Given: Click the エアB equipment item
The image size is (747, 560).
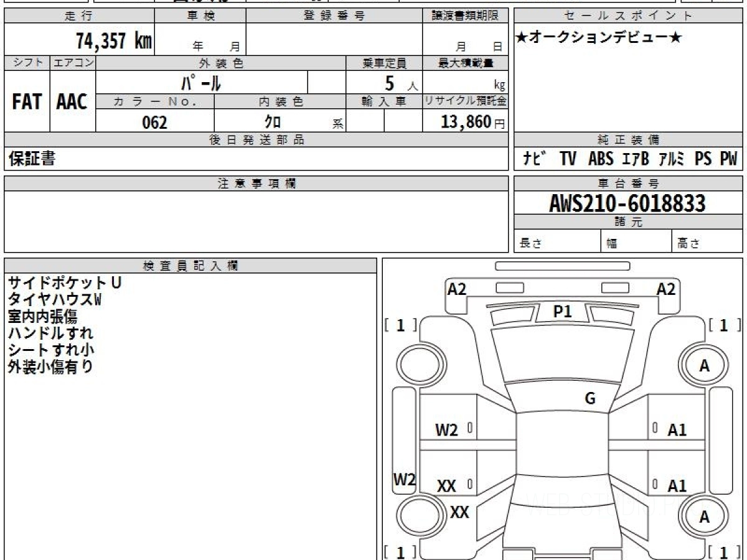Looking at the screenshot, I should [636, 159].
